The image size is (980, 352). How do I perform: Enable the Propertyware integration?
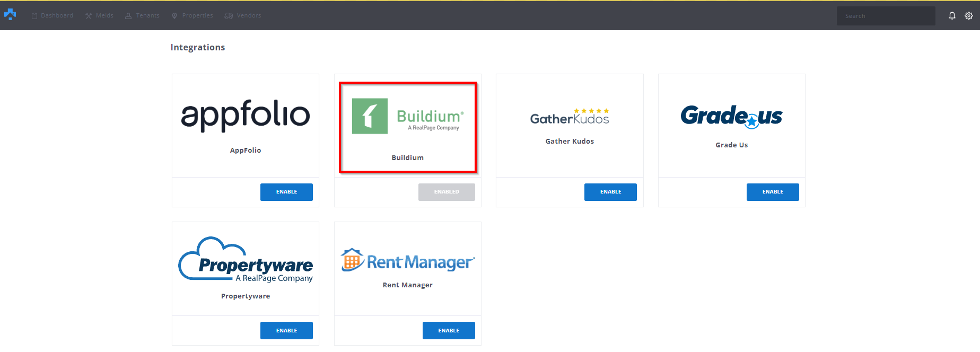(x=286, y=331)
